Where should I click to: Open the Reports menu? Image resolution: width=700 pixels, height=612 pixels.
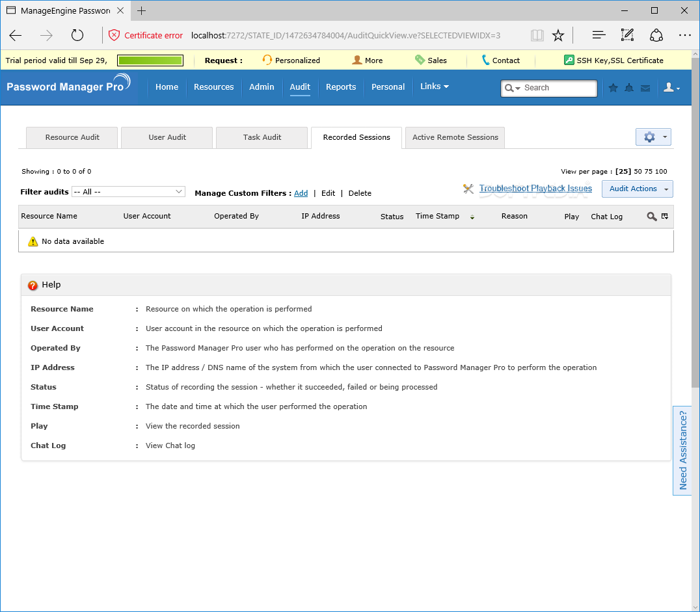click(341, 87)
